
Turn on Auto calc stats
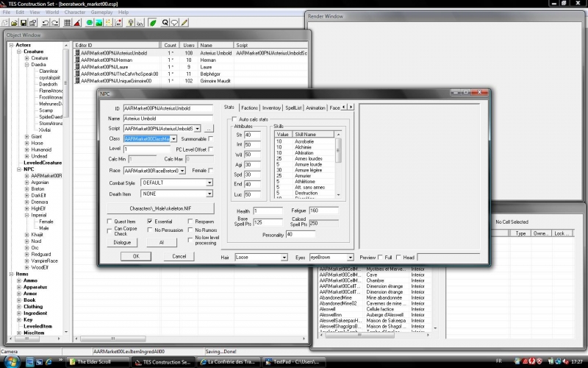(234, 119)
